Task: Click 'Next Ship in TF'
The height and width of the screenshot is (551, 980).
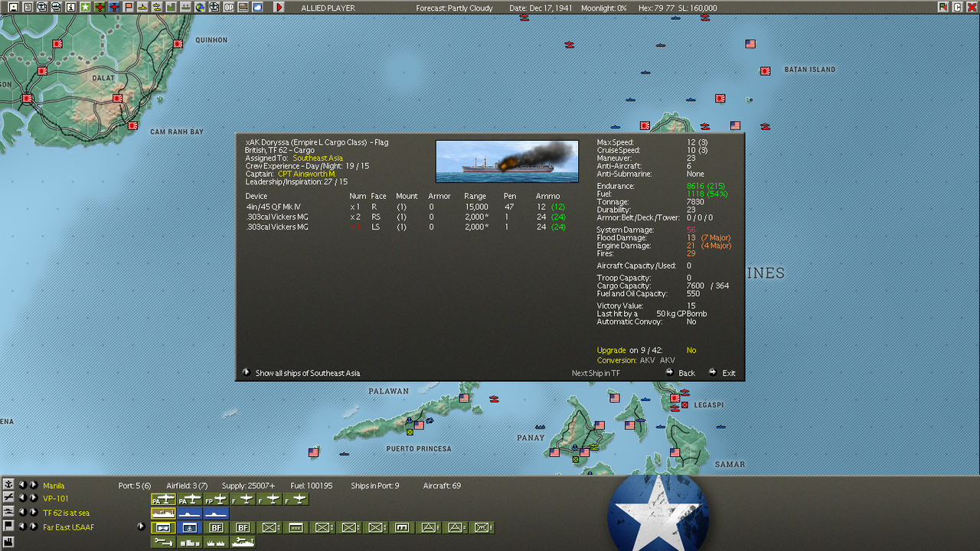Action: [596, 373]
